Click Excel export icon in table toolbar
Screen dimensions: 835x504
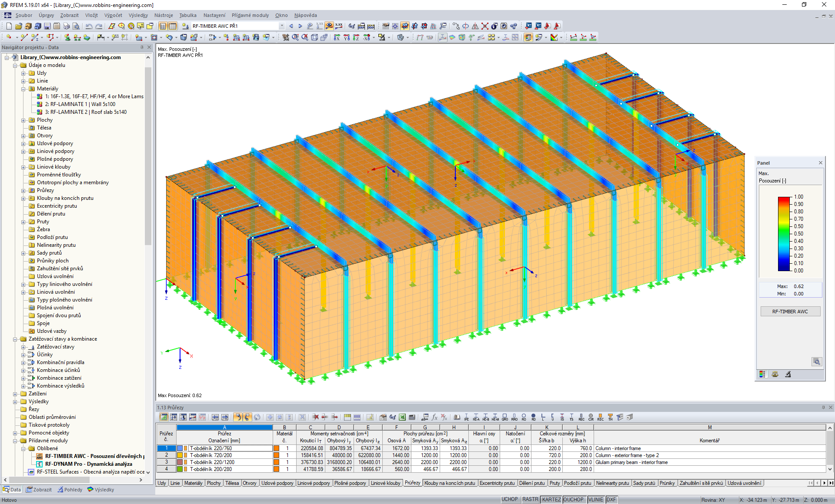[402, 417]
